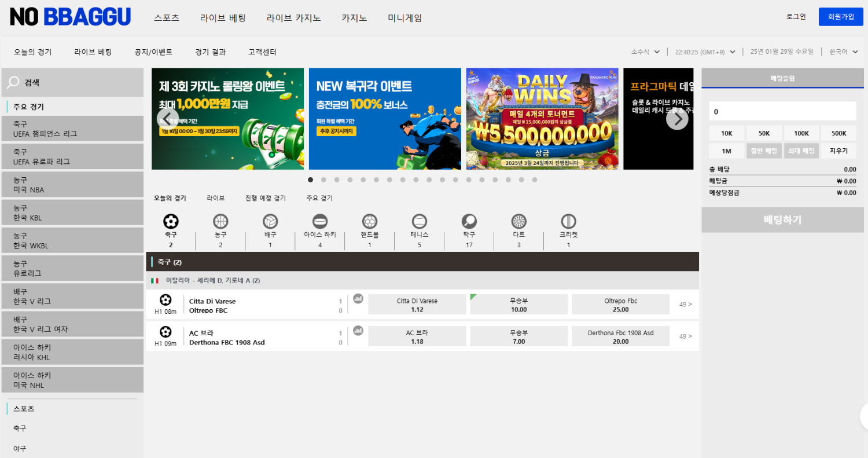Click the search magnifier icon in sidebar
The width and height of the screenshot is (868, 458).
pos(13,82)
